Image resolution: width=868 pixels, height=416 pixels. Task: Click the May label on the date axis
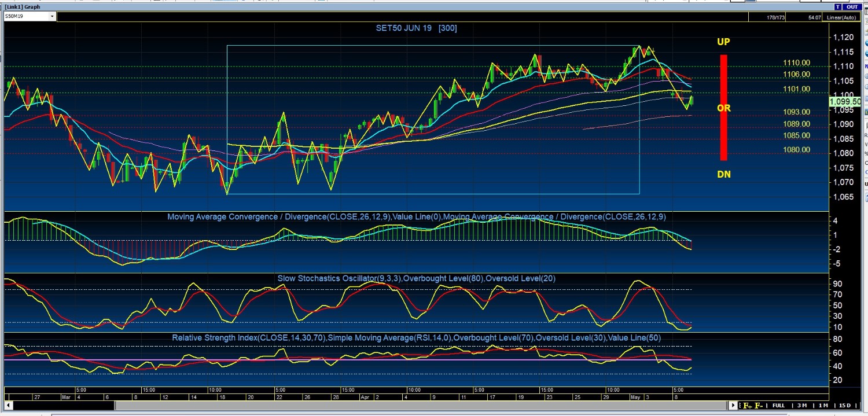click(635, 397)
